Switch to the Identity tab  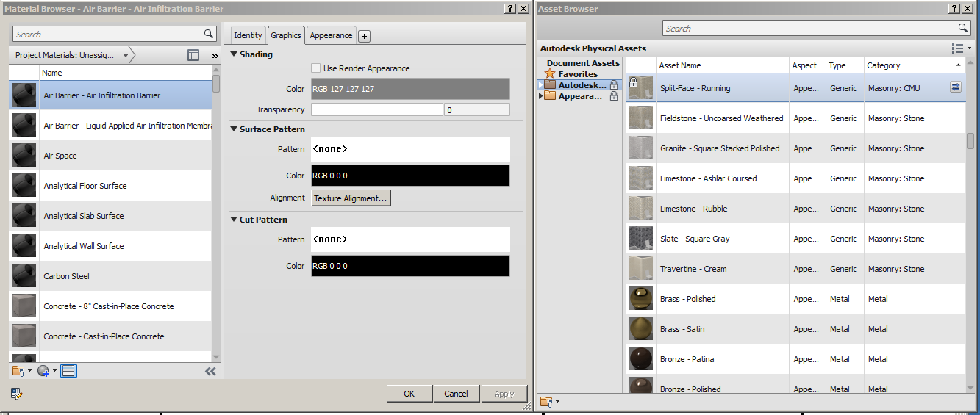click(248, 35)
